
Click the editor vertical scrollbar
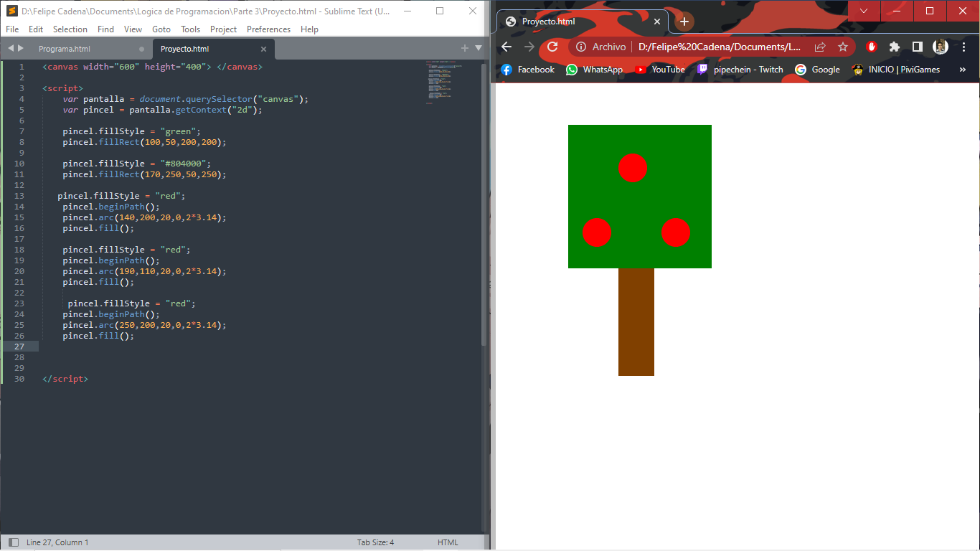pyautogui.click(x=484, y=204)
